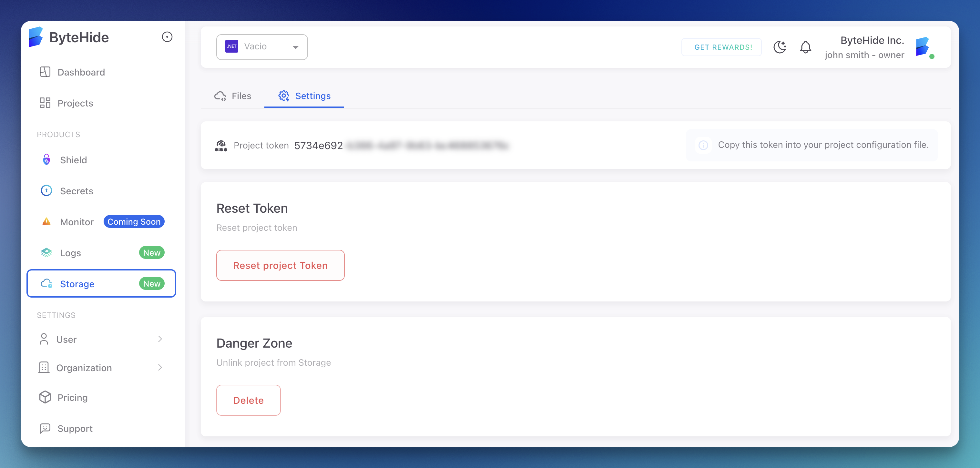Viewport: 980px width, 468px height.
Task: Click ByteHide Inc. profile avatar
Action: click(x=923, y=47)
